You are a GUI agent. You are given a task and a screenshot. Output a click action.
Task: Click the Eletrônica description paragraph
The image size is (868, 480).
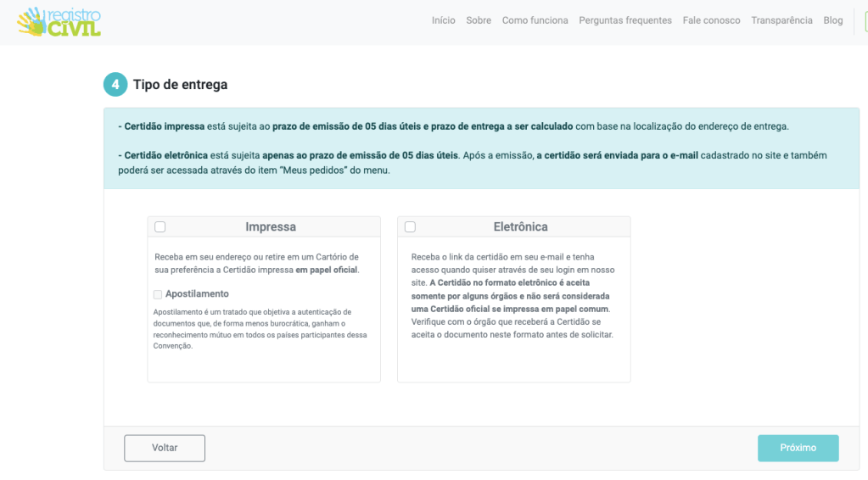click(x=513, y=296)
